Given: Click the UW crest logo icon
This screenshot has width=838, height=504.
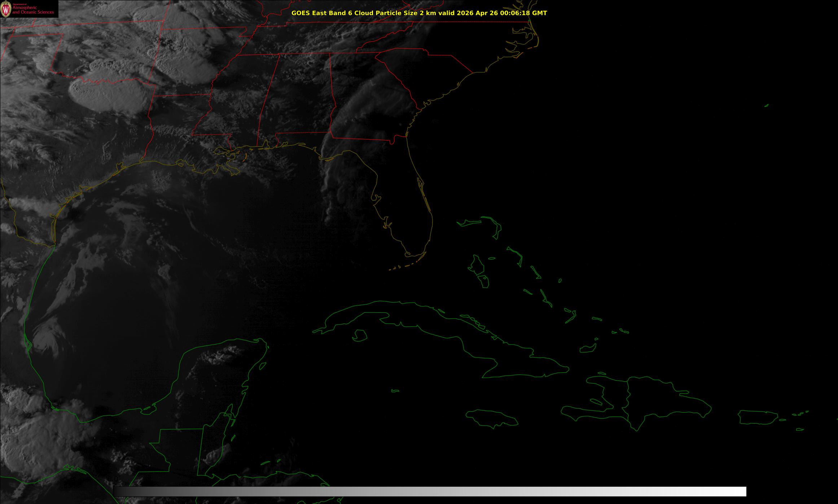Looking at the screenshot, I should click(6, 9).
